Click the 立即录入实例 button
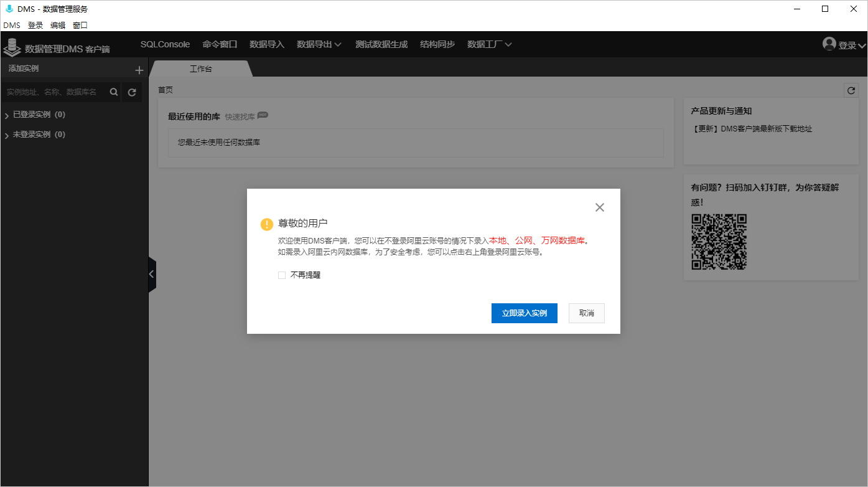 coord(525,313)
